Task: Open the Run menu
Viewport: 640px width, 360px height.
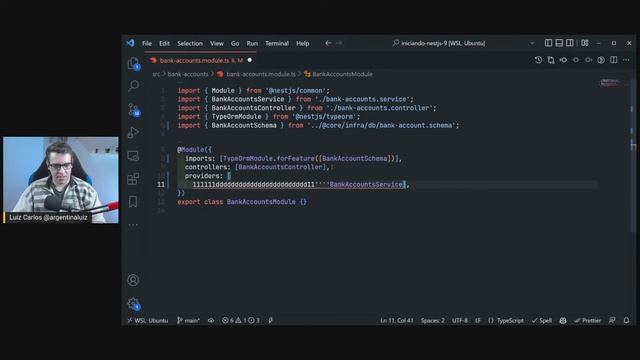Action: point(252,43)
